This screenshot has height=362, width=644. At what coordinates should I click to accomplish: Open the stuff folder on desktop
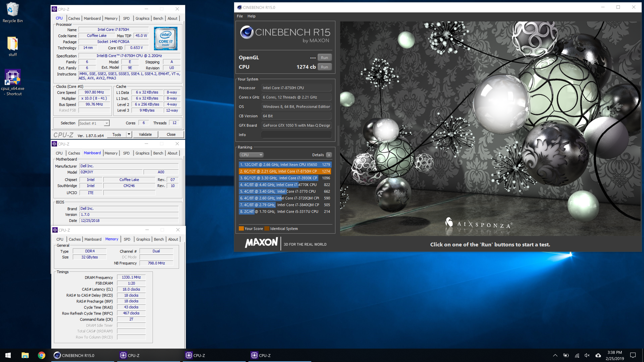point(13,47)
